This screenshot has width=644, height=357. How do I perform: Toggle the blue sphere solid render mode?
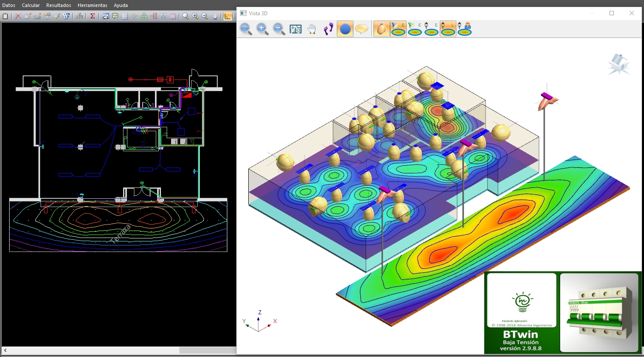[345, 29]
